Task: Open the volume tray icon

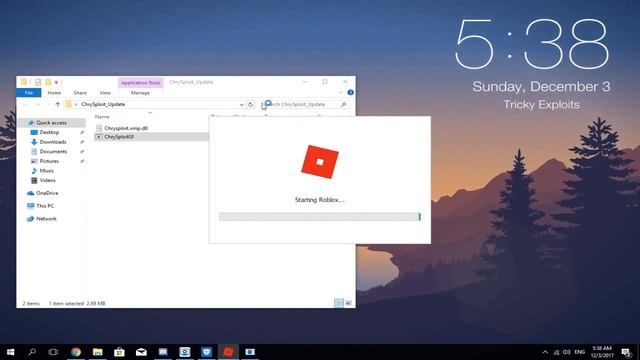Action: [x=567, y=352]
